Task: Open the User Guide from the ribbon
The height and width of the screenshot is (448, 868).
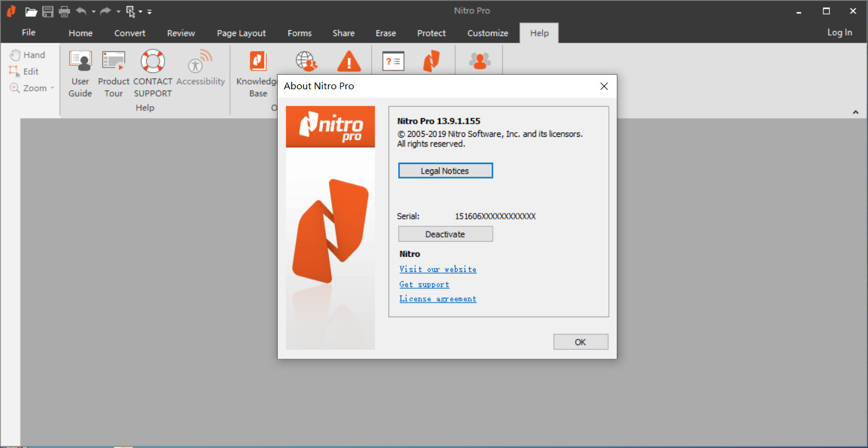Action: click(80, 74)
